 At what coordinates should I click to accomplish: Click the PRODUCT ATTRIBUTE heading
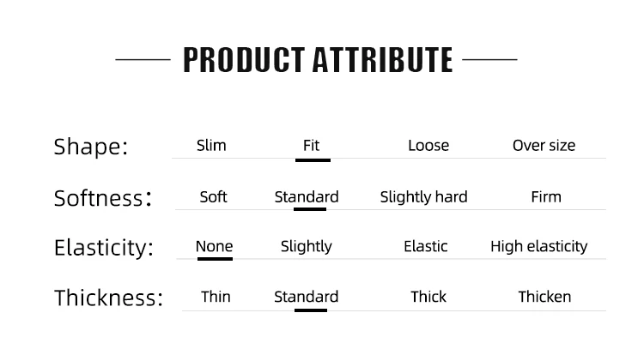pyautogui.click(x=318, y=60)
